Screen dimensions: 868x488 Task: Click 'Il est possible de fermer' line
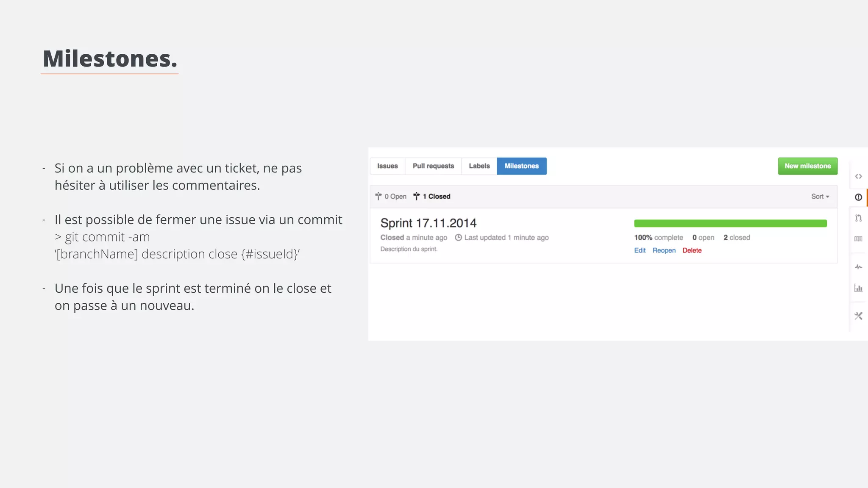click(x=198, y=219)
